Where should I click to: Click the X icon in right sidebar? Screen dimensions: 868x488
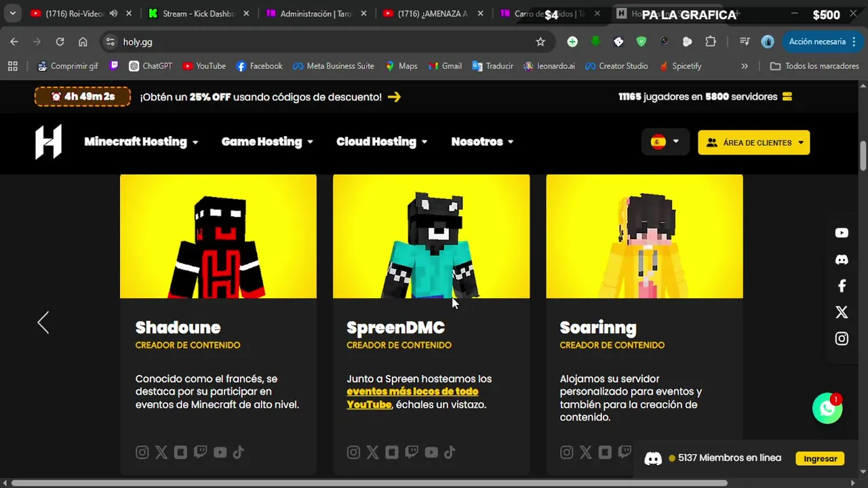coord(842,312)
